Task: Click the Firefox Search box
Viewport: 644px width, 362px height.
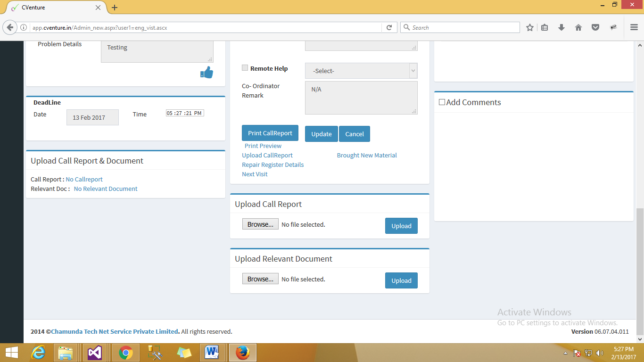Action: coord(460,27)
